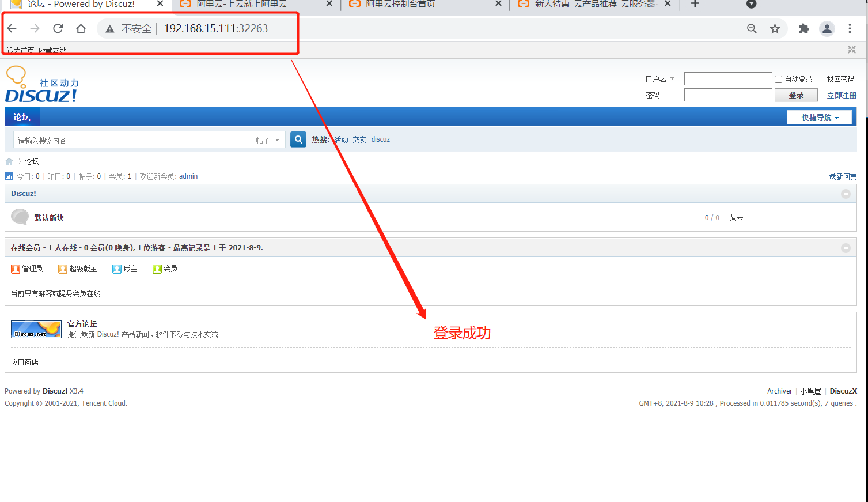Open the 立即注册 link
868x502 pixels.
[842, 95]
